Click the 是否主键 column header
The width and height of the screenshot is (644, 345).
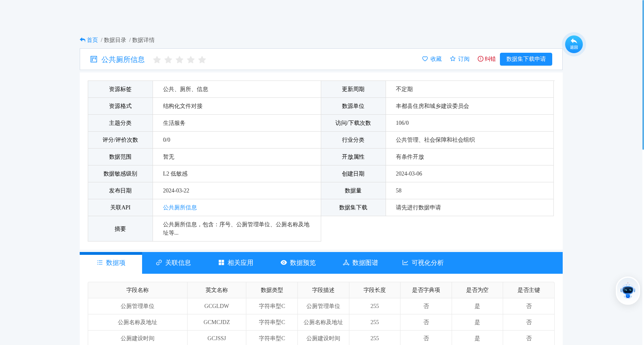[528, 290]
